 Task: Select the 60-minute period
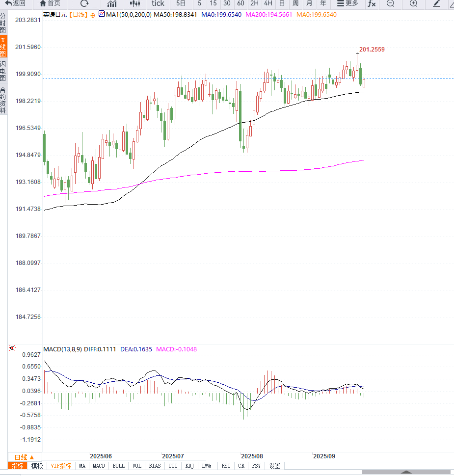pyautogui.click(x=240, y=3)
